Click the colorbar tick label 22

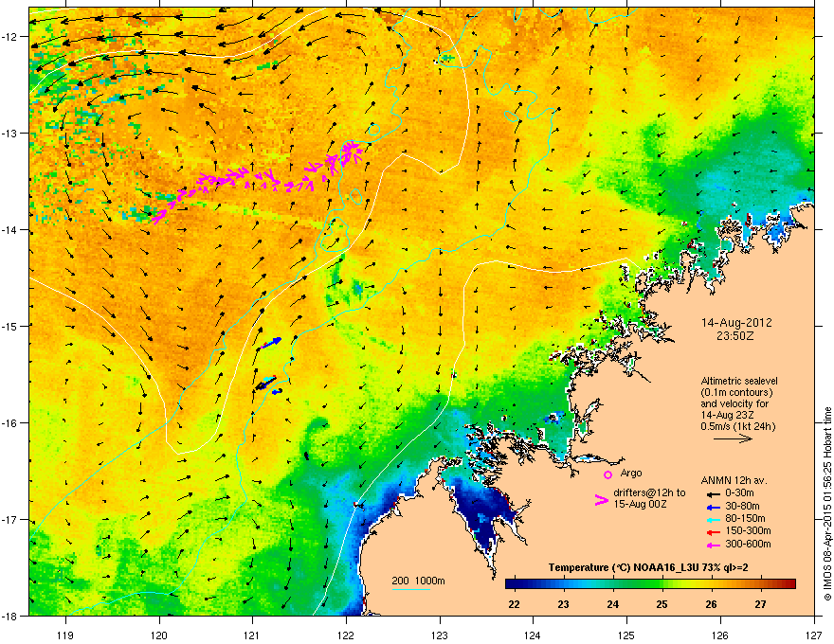(x=514, y=604)
